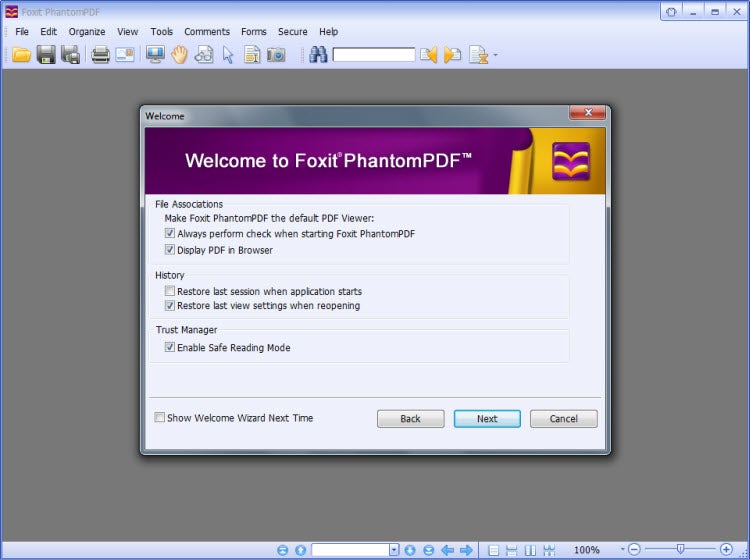Open a file with the folder icon
This screenshot has width=750, height=560.
[22, 55]
